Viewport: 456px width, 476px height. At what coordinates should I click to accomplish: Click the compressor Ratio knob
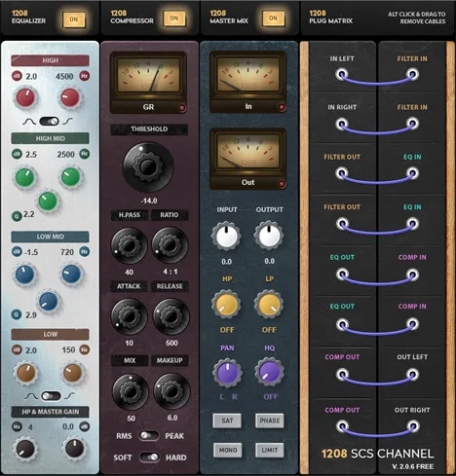[x=170, y=245]
